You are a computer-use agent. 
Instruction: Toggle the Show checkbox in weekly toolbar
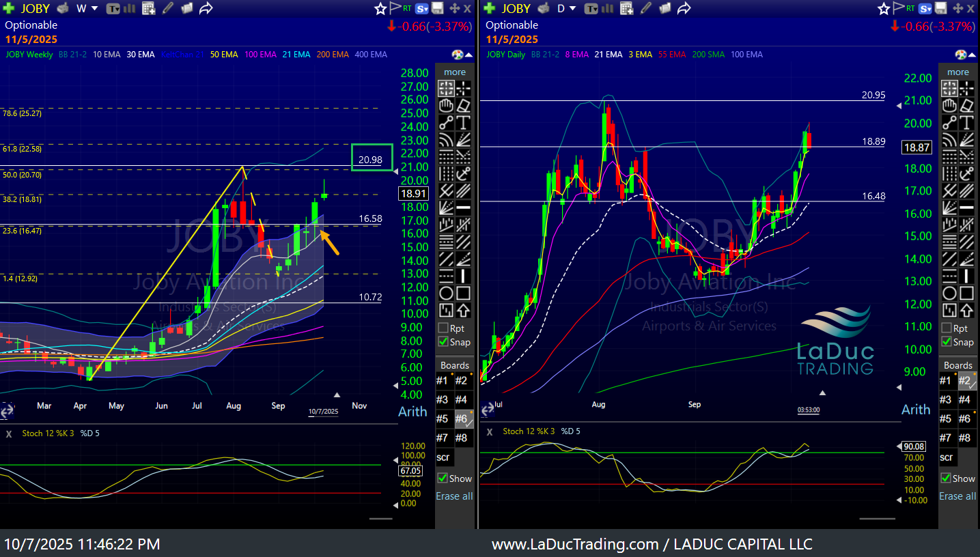[x=443, y=479]
